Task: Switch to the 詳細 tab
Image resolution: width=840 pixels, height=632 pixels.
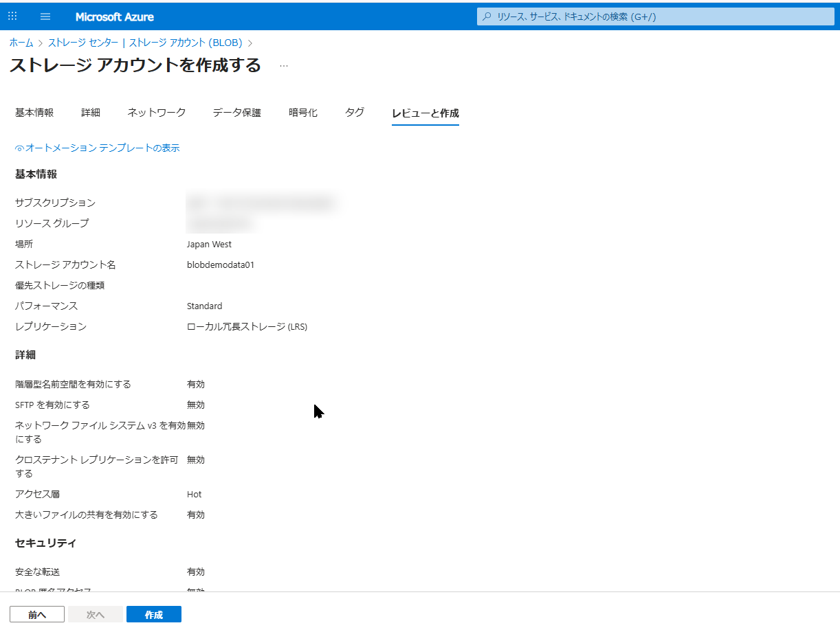Action: pos(91,113)
